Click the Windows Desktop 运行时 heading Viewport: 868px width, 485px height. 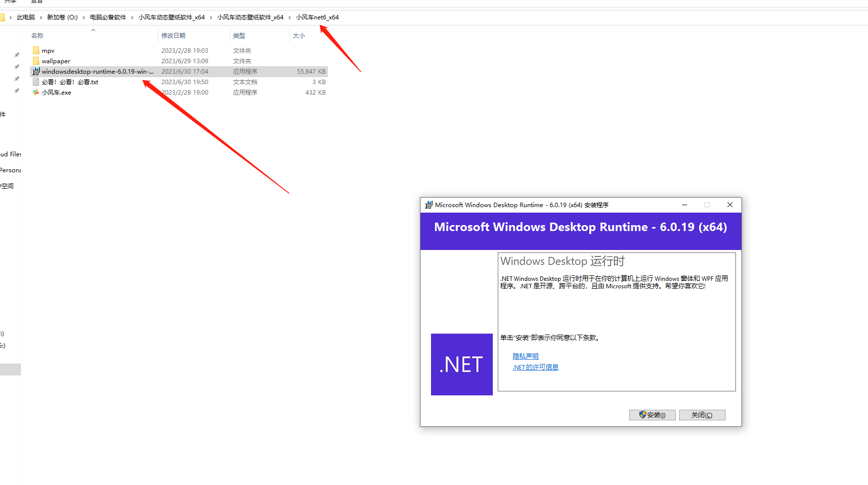[x=563, y=261]
